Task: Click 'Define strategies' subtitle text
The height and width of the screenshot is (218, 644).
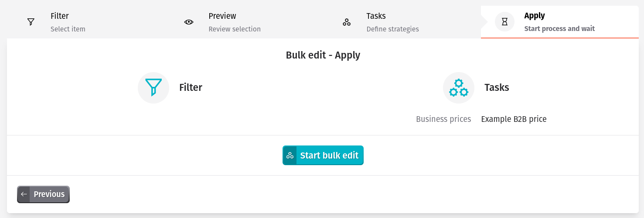Action: tap(392, 29)
